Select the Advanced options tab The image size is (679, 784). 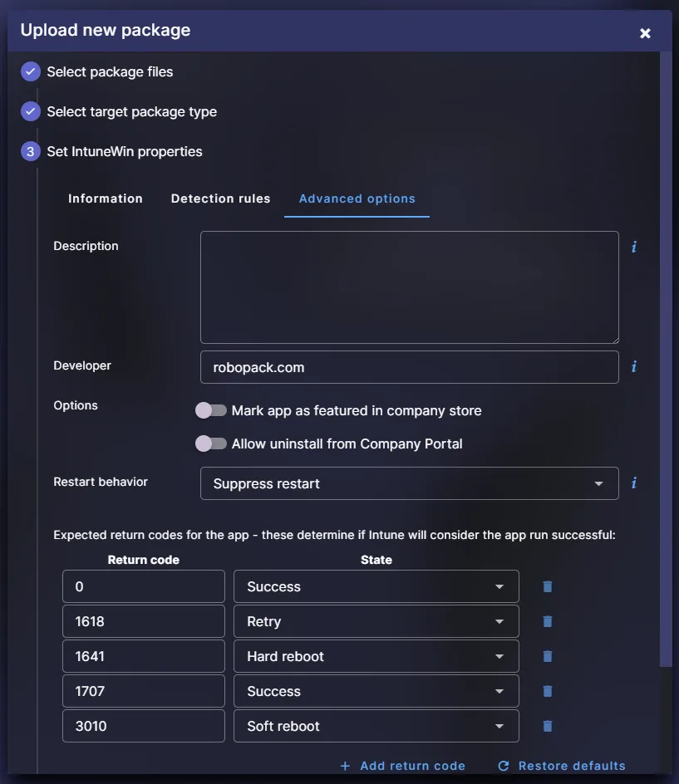click(357, 198)
